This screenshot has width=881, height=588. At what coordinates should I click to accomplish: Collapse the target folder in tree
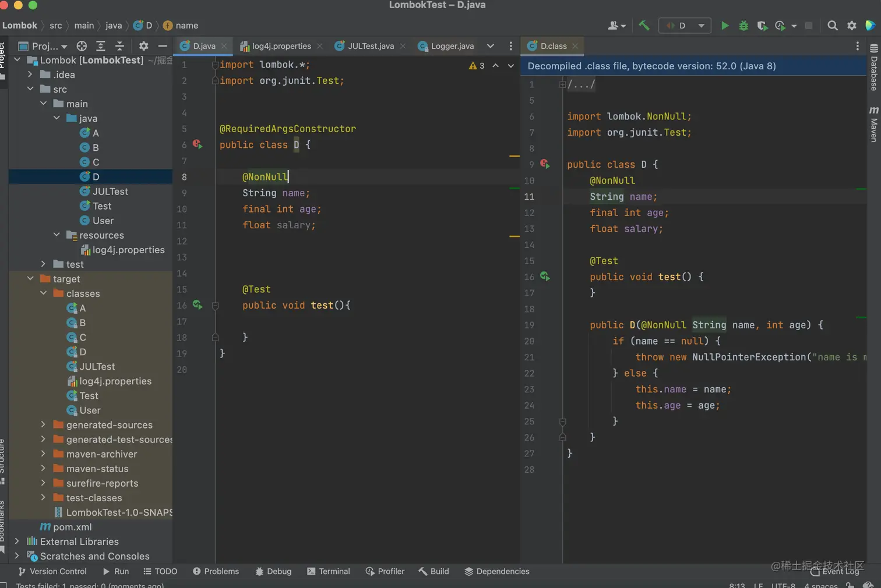30,279
